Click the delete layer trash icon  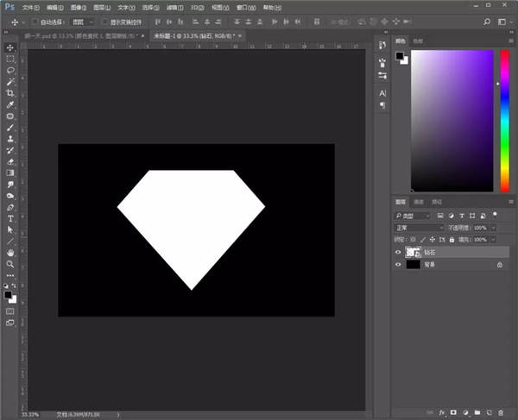coord(501,413)
